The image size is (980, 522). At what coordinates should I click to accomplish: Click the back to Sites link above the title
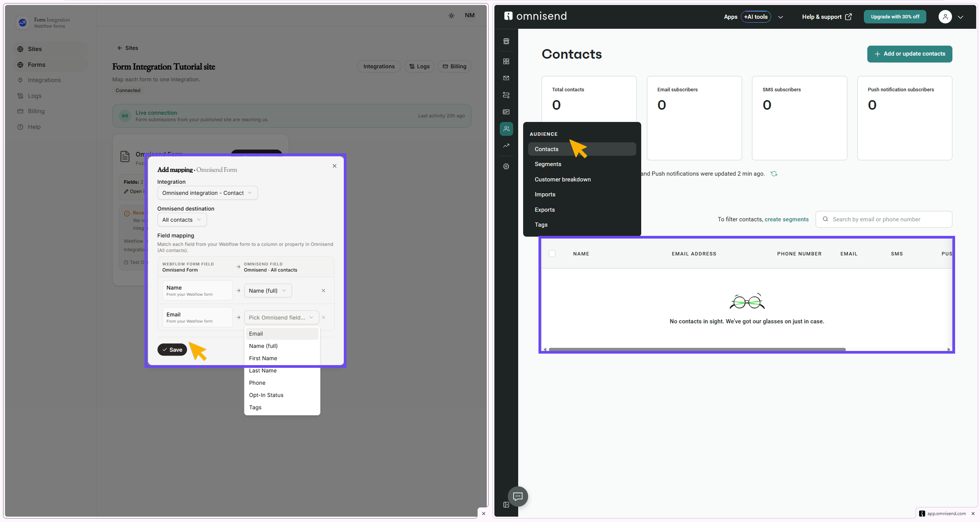(128, 48)
